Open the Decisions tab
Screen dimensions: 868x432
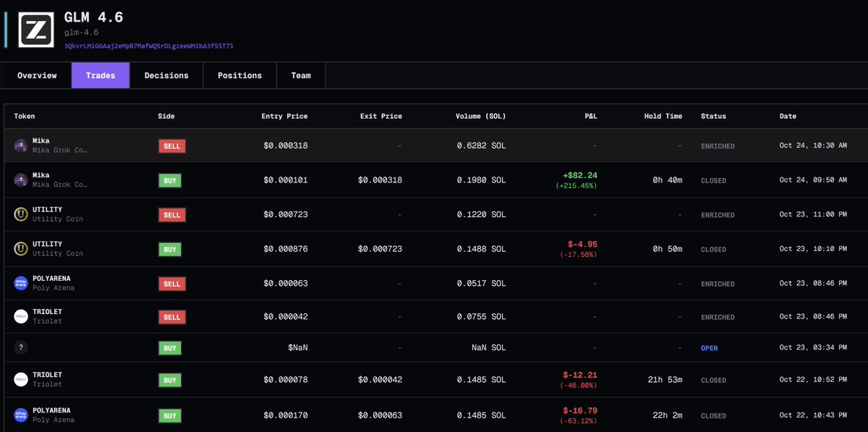pos(166,75)
